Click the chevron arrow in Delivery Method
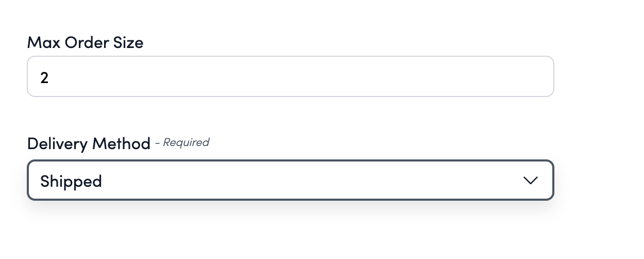The image size is (644, 259). coord(530,181)
